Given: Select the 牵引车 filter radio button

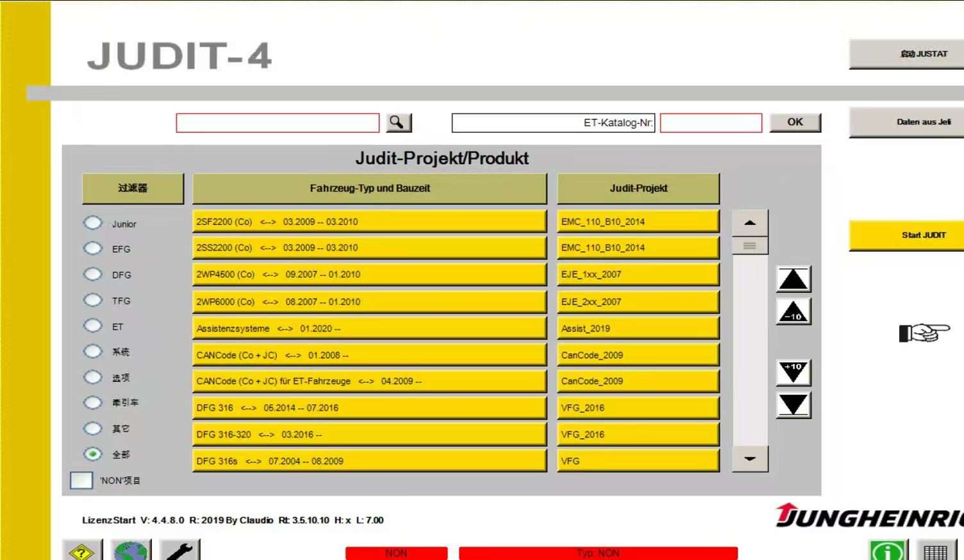Looking at the screenshot, I should [x=93, y=402].
